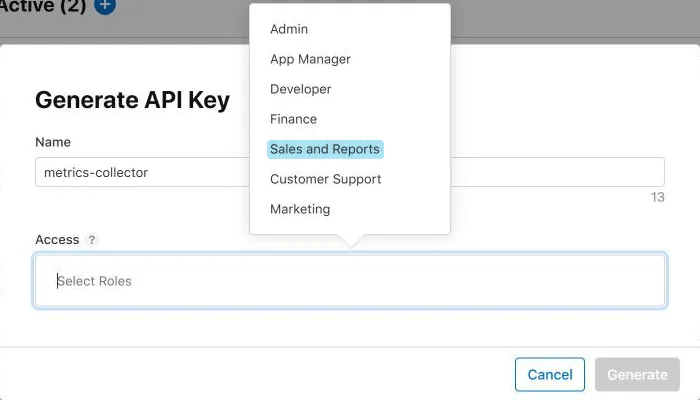The width and height of the screenshot is (700, 400).
Task: Click the greyed-out Generate button
Action: click(637, 375)
